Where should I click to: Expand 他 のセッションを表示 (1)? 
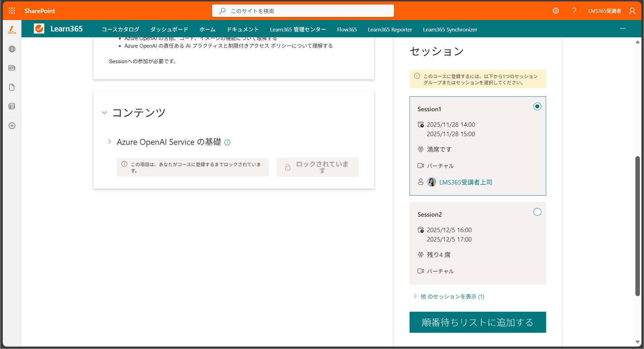449,296
